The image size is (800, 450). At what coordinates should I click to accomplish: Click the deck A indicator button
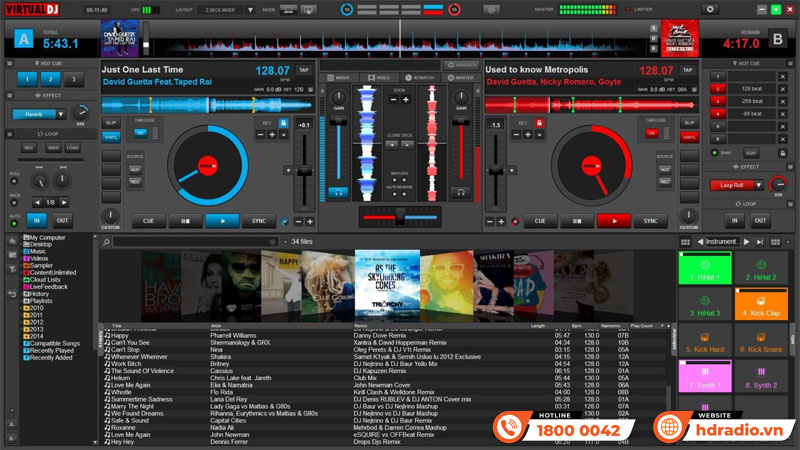point(23,39)
